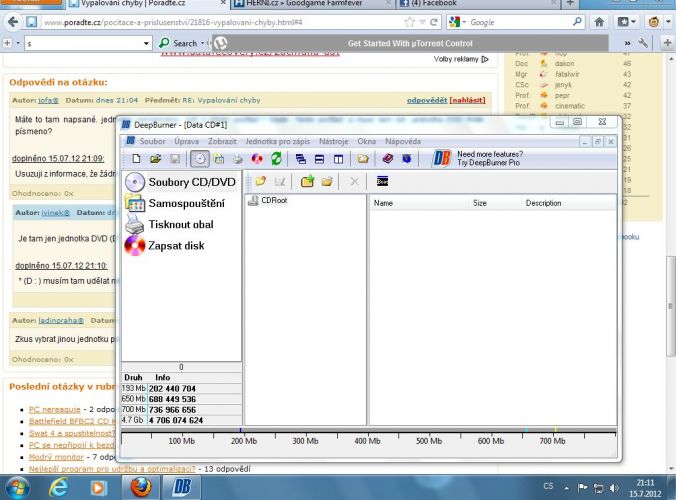Click the green plus add folder icon
The height and width of the screenshot is (500, 676).
pos(307,181)
